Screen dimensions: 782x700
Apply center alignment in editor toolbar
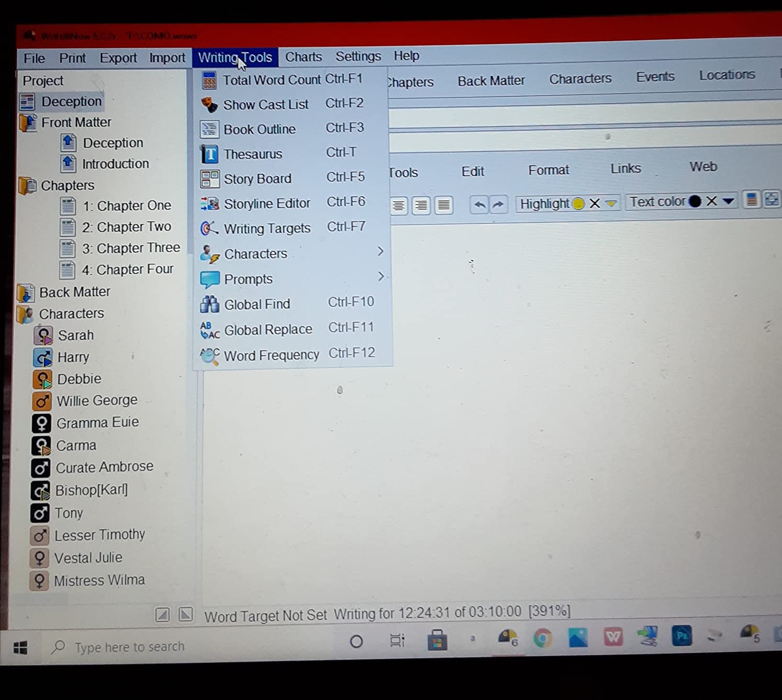(x=399, y=206)
